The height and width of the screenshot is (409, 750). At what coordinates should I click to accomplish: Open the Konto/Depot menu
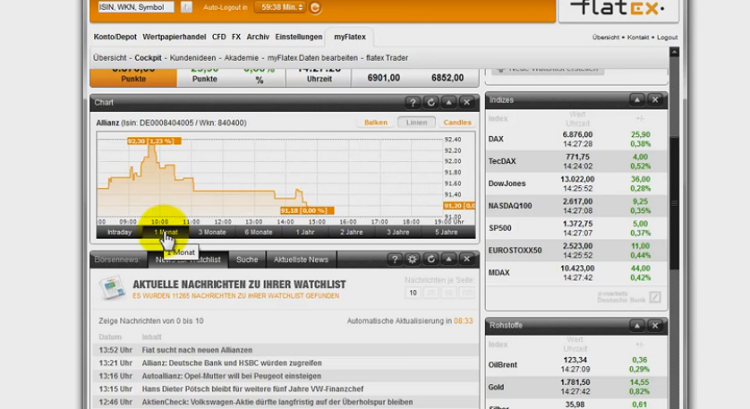115,37
